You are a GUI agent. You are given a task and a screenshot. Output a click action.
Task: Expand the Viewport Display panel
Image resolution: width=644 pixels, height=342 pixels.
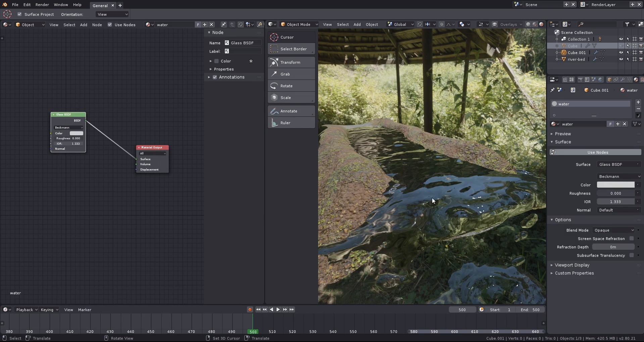click(572, 265)
